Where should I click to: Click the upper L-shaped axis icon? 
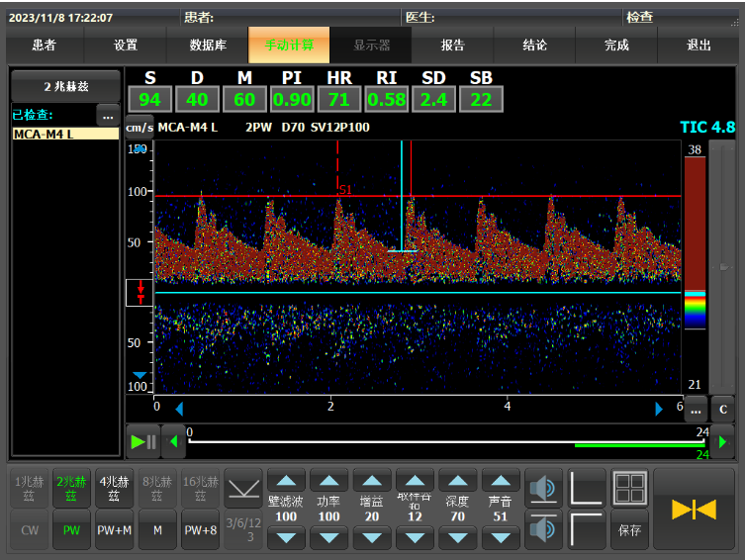pyautogui.click(x=587, y=488)
